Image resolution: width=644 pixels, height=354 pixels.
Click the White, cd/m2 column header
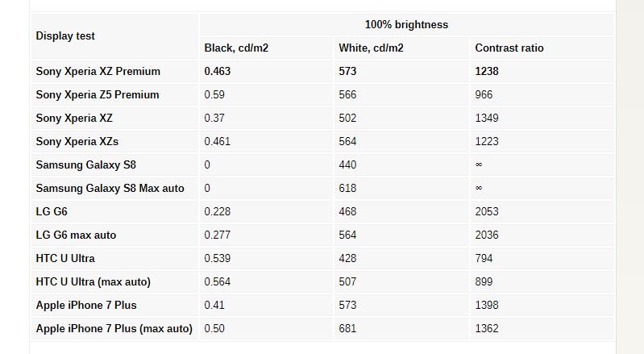click(371, 48)
